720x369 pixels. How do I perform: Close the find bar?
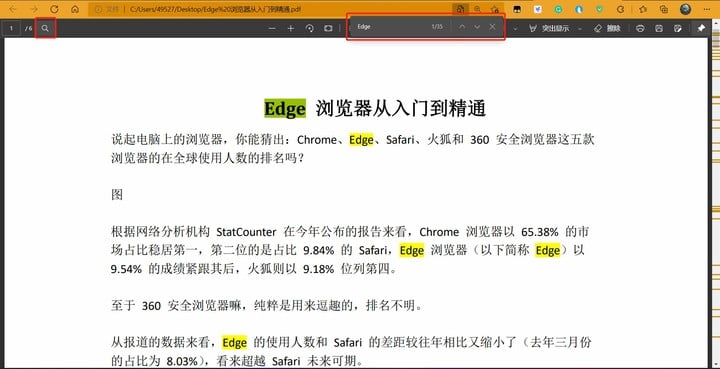[492, 27]
